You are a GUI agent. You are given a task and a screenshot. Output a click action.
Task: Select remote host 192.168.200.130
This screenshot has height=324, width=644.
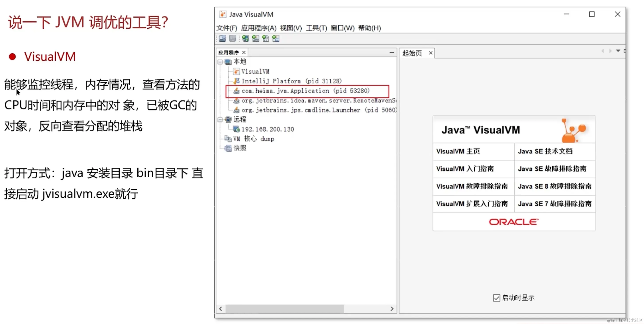(267, 129)
